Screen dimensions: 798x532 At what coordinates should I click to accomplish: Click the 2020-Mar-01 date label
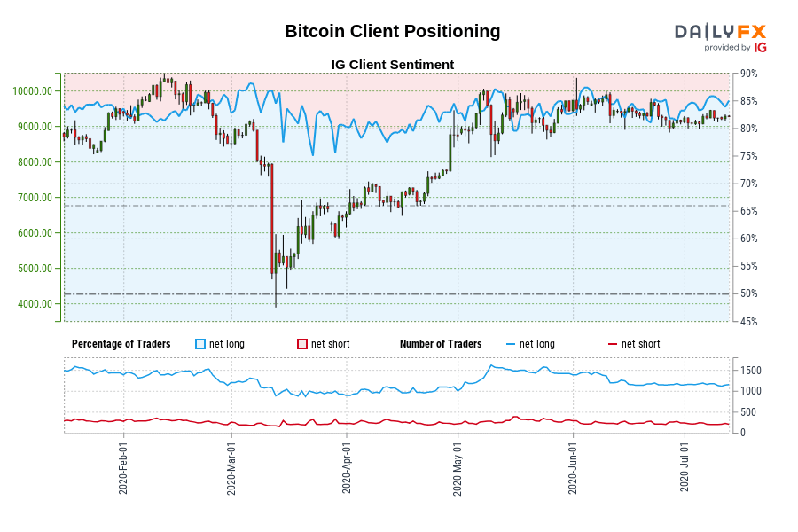231,468
